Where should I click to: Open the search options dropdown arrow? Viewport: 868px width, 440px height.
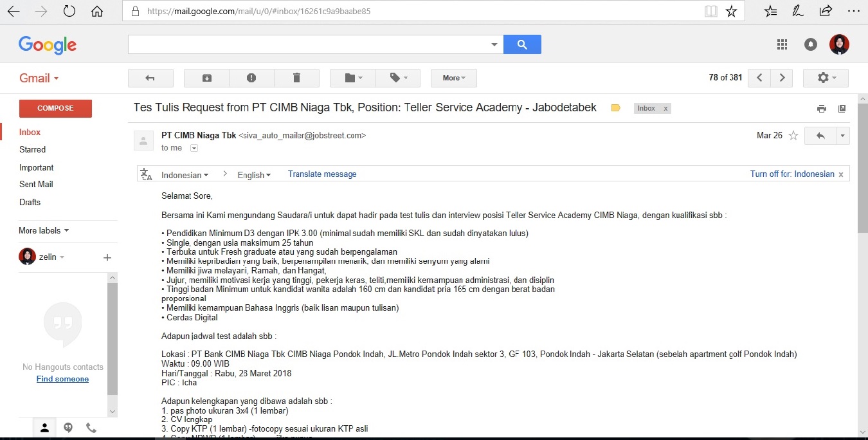click(x=494, y=44)
